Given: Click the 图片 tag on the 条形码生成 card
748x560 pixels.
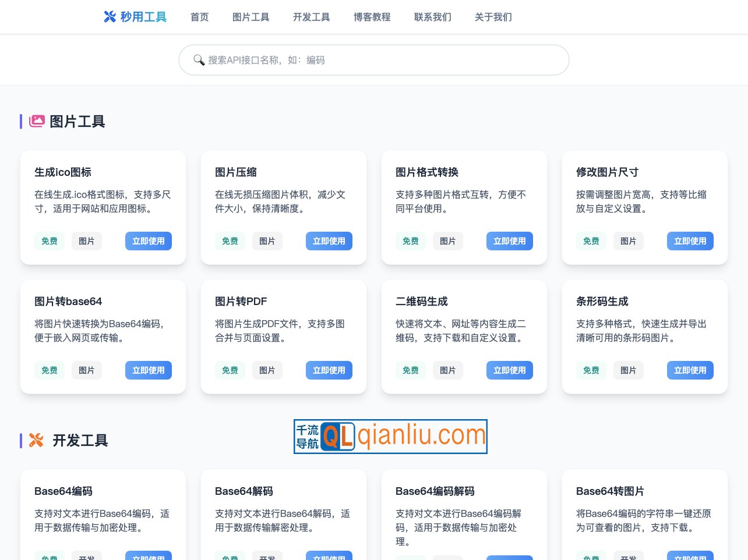Looking at the screenshot, I should pyautogui.click(x=629, y=370).
